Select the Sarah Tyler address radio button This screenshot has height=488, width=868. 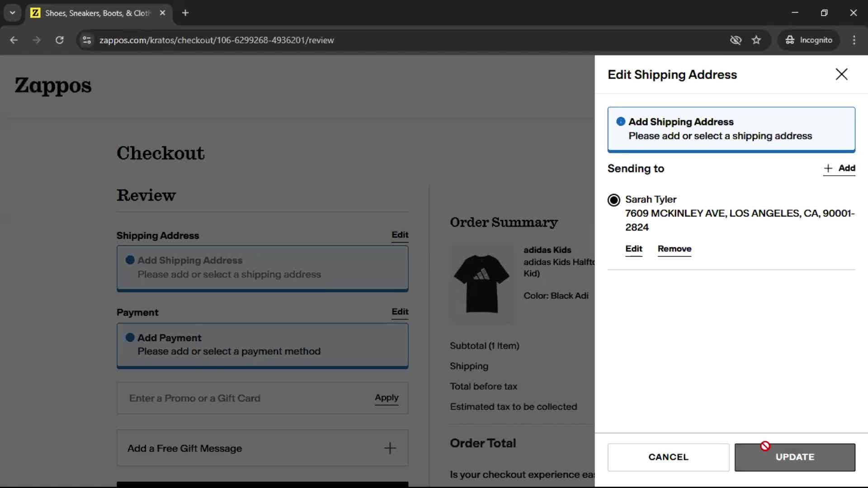(x=613, y=200)
